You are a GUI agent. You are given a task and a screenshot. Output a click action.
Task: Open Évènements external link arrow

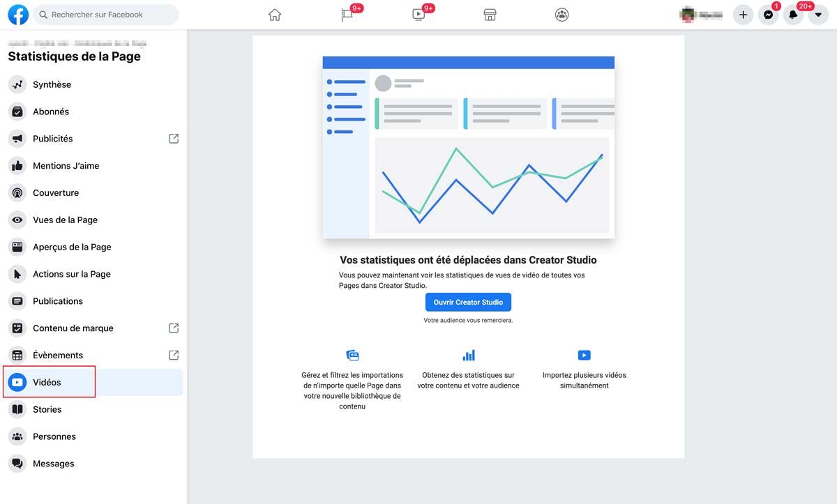coord(174,356)
